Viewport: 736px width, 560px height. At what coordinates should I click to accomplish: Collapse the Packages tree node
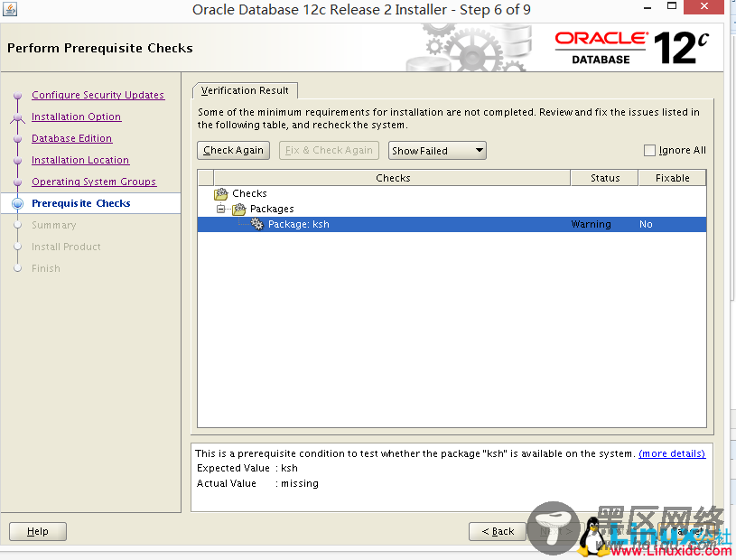[220, 209]
